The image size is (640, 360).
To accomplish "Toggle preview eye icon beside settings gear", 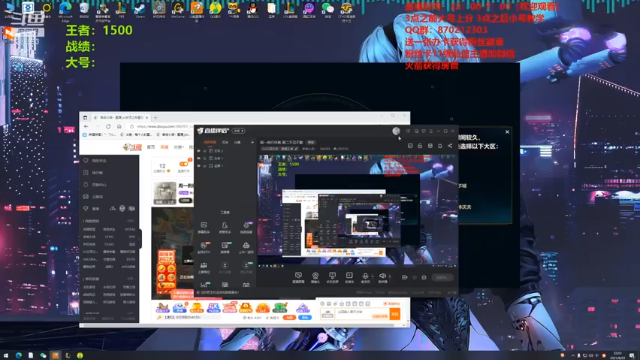I will tap(414, 278).
